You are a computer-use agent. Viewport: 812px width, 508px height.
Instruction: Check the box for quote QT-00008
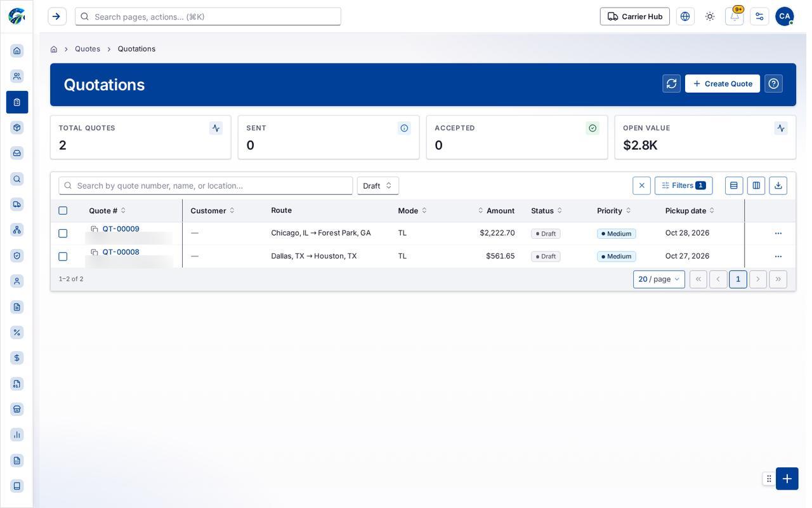click(x=63, y=257)
